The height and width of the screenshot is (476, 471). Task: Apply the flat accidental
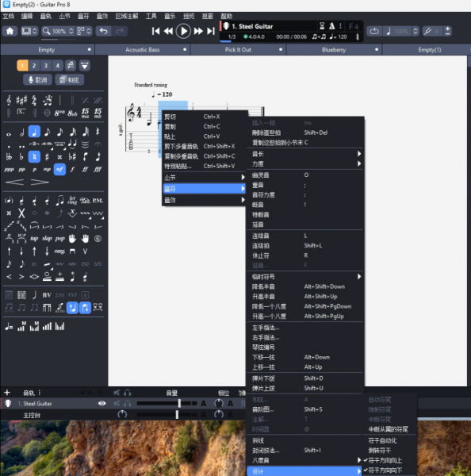pos(21,156)
